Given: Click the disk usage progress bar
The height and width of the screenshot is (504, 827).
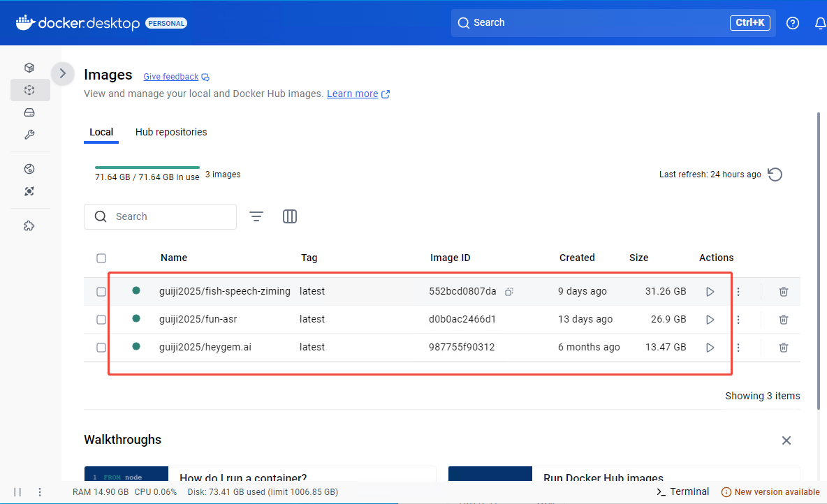Looking at the screenshot, I should [x=147, y=168].
